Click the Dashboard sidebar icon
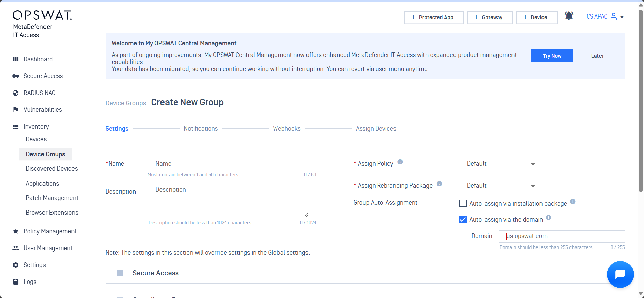This screenshot has width=644, height=298. tap(16, 59)
